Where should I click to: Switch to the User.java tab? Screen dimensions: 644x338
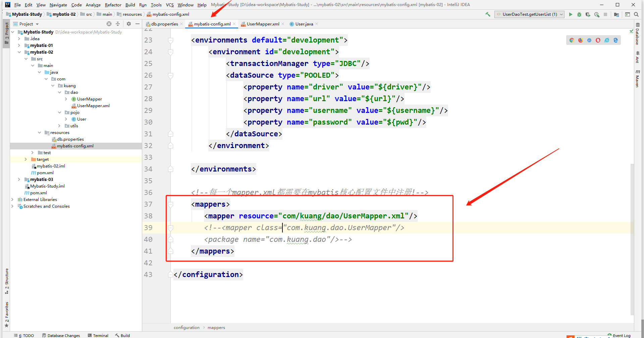pos(304,24)
